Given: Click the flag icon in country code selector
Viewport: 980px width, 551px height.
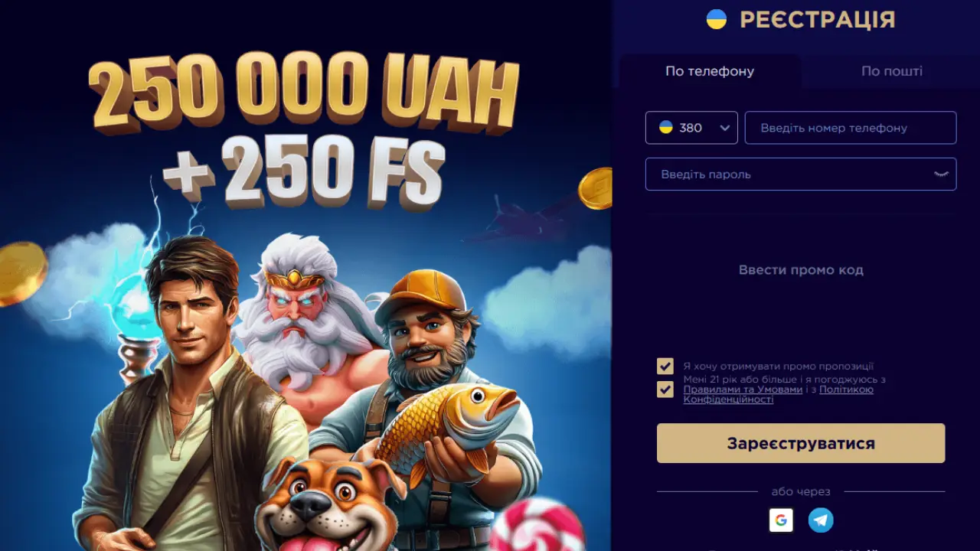Looking at the screenshot, I should (666, 128).
